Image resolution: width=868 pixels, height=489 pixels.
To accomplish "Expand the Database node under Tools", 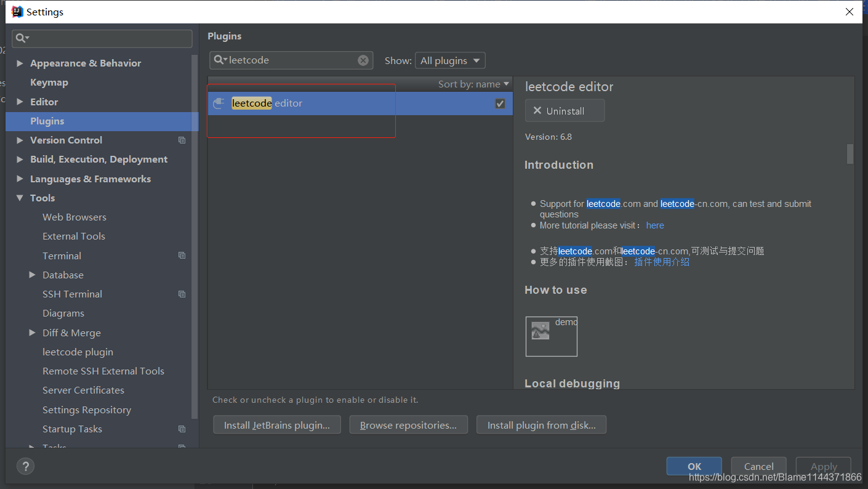I will click(33, 275).
